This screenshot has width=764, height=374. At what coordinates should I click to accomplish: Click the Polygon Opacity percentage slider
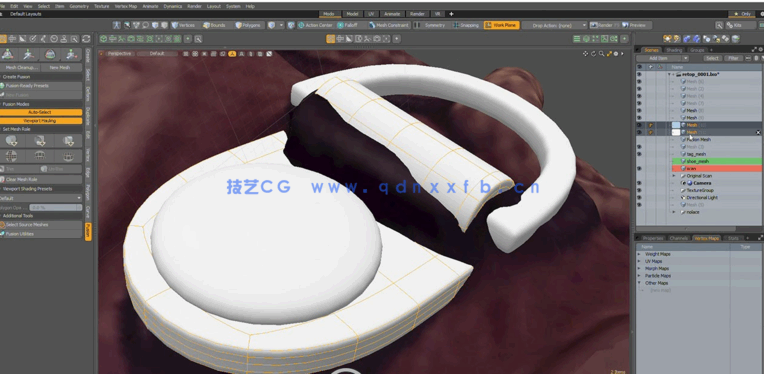point(55,207)
